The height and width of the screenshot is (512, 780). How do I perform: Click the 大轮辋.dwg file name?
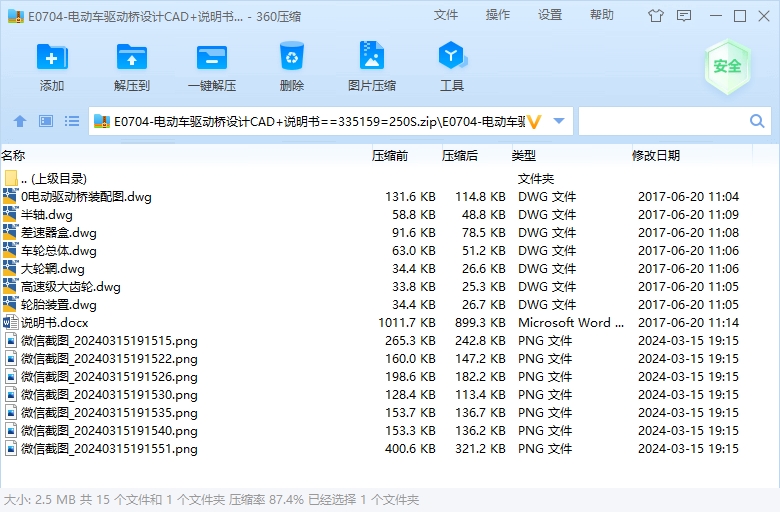coord(53,269)
